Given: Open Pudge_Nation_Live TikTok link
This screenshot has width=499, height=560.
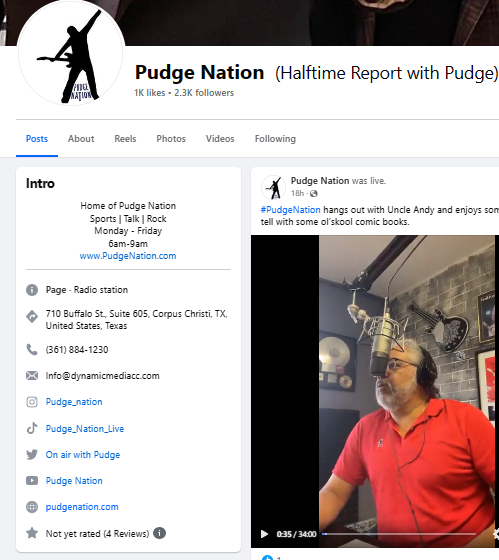Looking at the screenshot, I should pyautogui.click(x=85, y=429).
